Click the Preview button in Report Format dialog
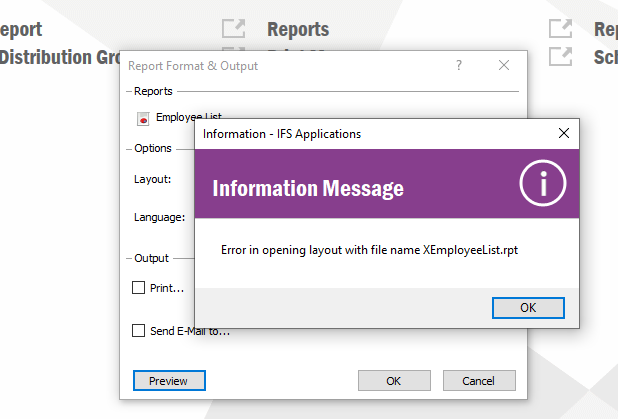 point(169,381)
